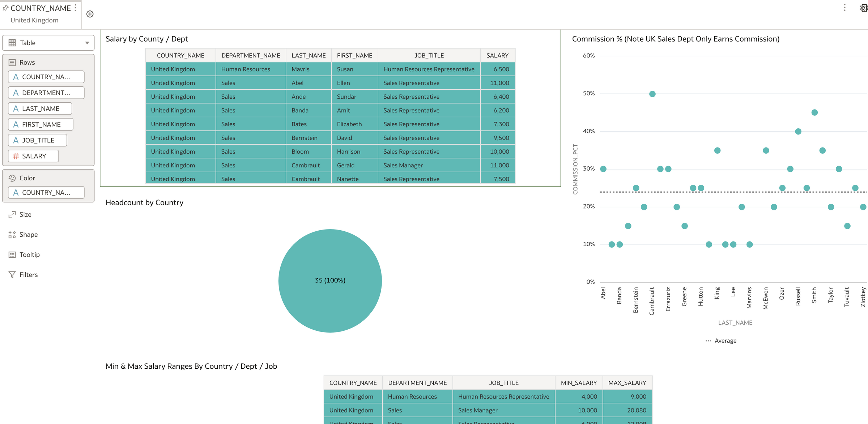
Task: Click the add filter plus button
Action: click(x=90, y=14)
